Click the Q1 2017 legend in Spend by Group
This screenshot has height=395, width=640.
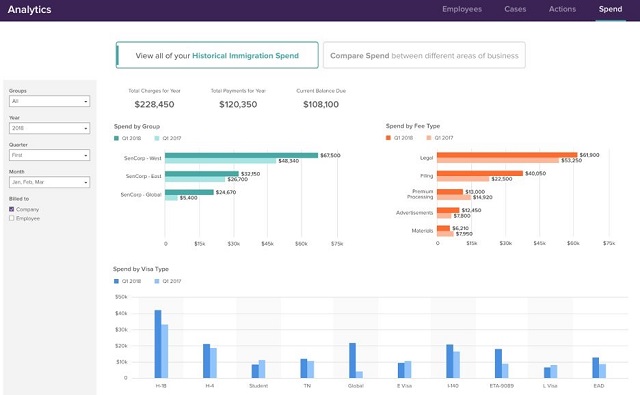[168, 138]
